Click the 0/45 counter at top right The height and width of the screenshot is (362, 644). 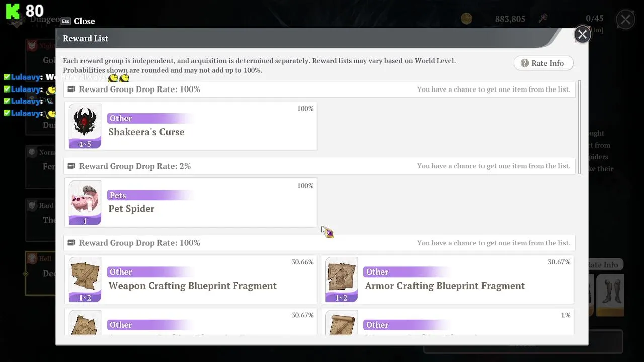pyautogui.click(x=595, y=19)
